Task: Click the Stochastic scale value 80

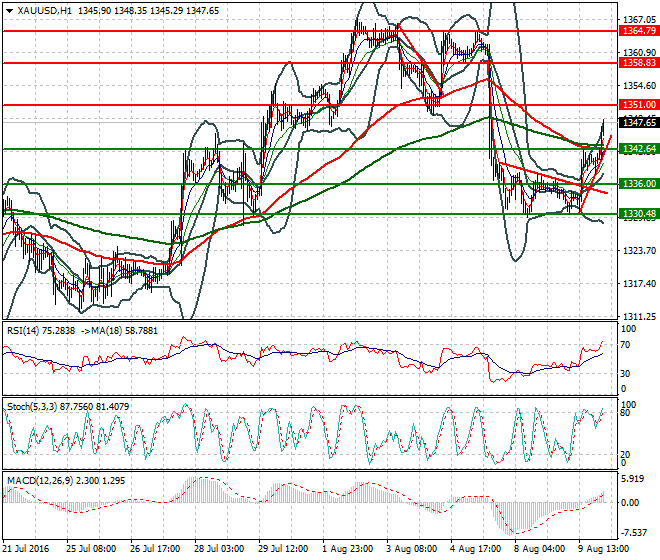Action: tap(625, 413)
